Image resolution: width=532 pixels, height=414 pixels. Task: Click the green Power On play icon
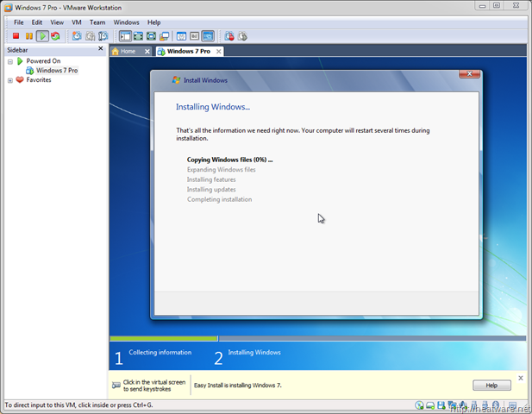[x=42, y=36]
